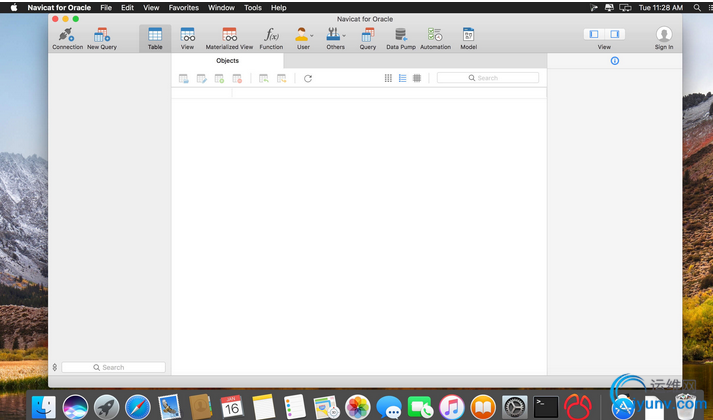Open Photos from the Dock

pos(357,406)
